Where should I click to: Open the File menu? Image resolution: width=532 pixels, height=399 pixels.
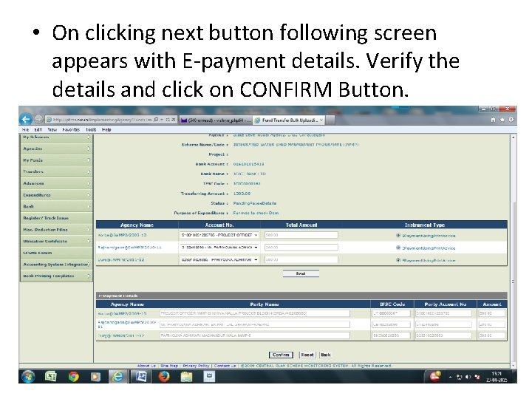(x=25, y=129)
